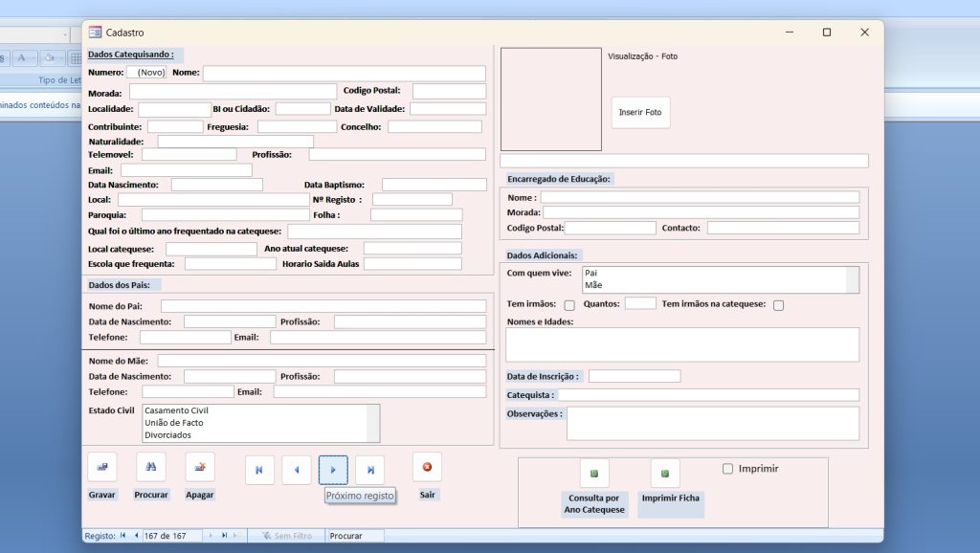Jump to last record using form arrow button

point(369,470)
